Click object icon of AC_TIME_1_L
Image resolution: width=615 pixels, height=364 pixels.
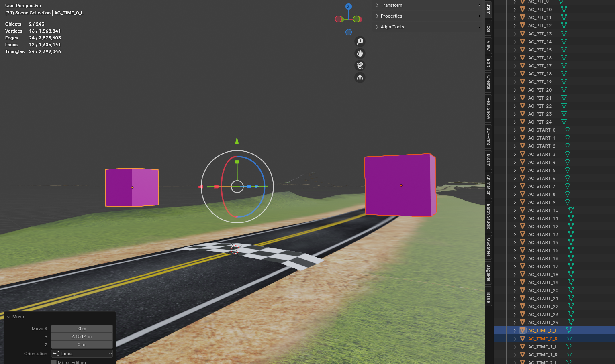[x=523, y=346]
